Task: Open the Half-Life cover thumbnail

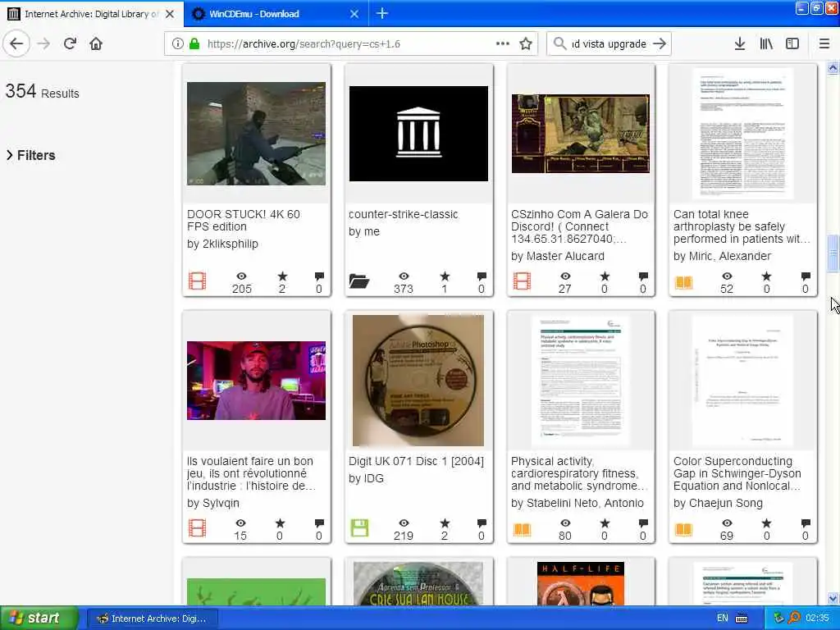Action: click(x=581, y=583)
